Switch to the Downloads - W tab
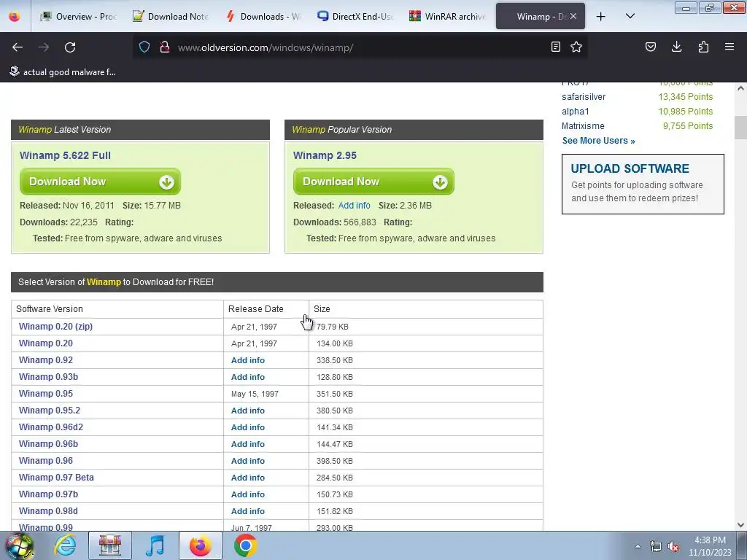This screenshot has height=560, width=747. point(263,17)
